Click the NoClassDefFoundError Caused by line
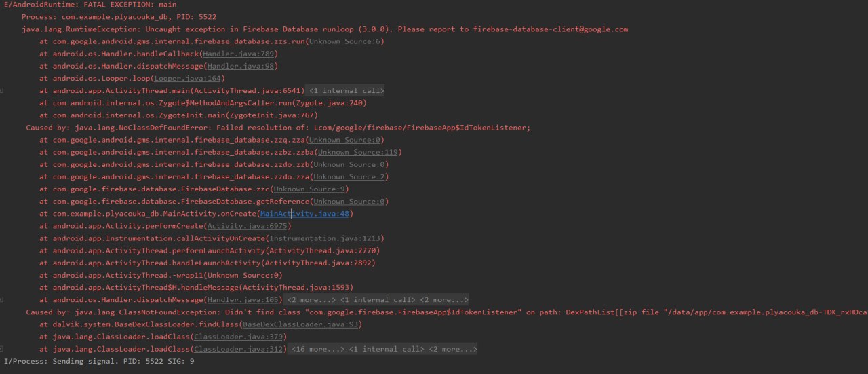Image resolution: width=868 pixels, height=374 pixels. (278, 128)
